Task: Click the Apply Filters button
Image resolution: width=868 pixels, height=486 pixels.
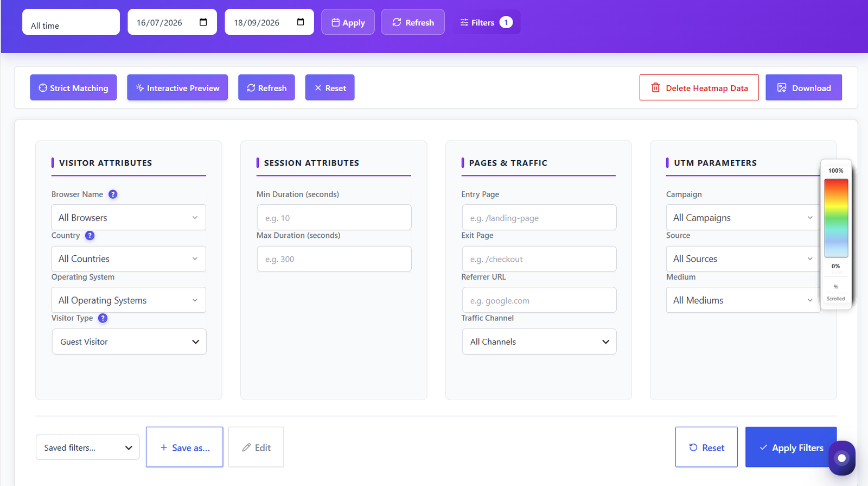Action: point(791,447)
